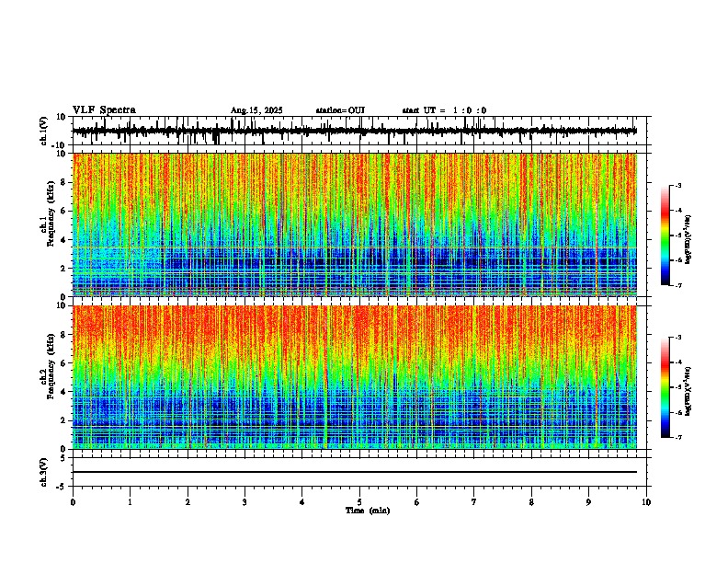Click the ch.1 spectrogram color bar
Screen dimensions: 728x563
[x=665, y=236]
